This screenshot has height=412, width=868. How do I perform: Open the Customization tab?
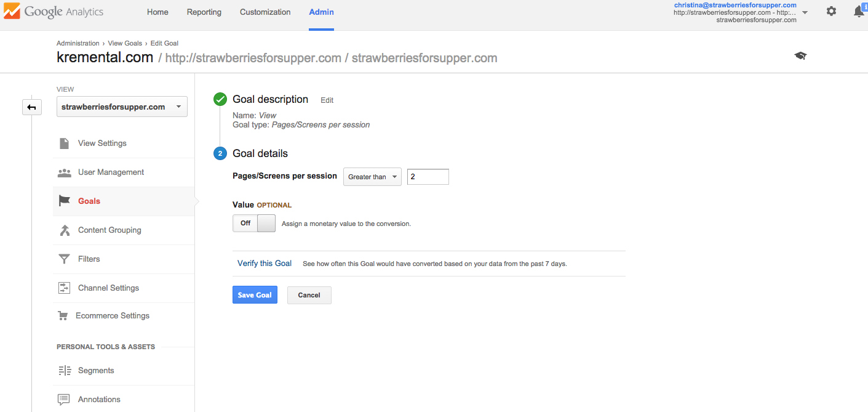click(x=265, y=12)
